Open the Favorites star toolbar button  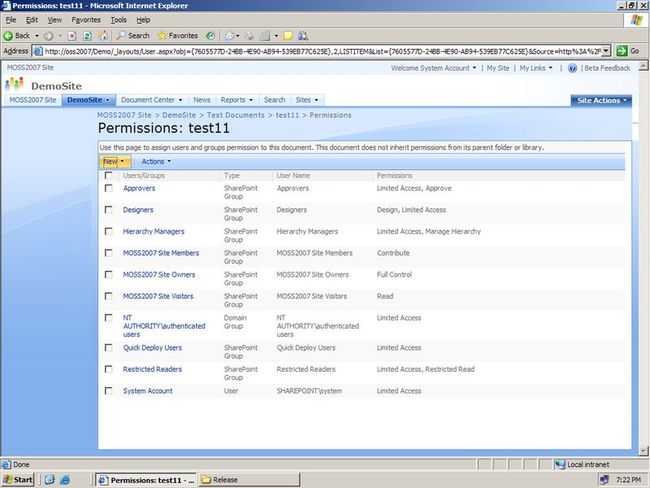pos(177,36)
